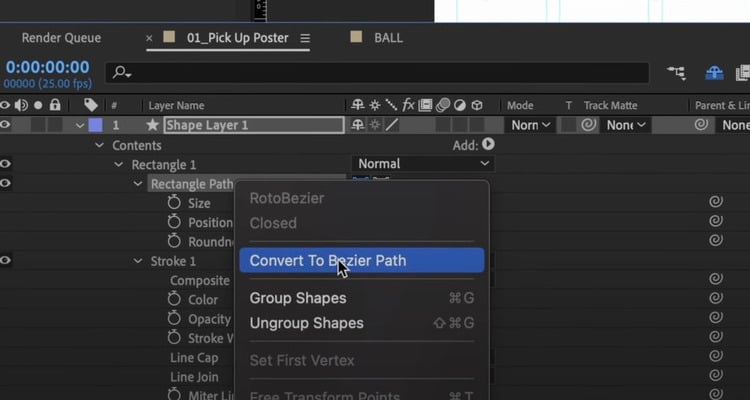Toggle Shape Layer 1 shy switch

point(358,125)
